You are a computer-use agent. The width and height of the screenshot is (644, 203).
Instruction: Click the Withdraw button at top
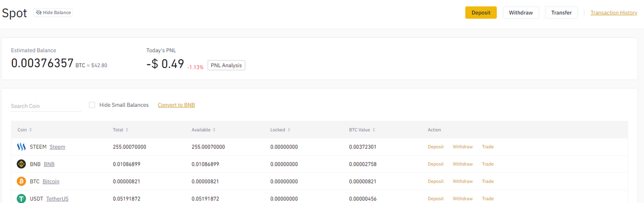pos(521,13)
